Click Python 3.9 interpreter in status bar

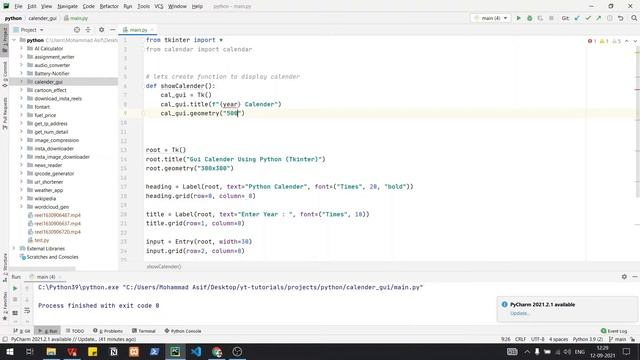pyautogui.click(x=588, y=339)
